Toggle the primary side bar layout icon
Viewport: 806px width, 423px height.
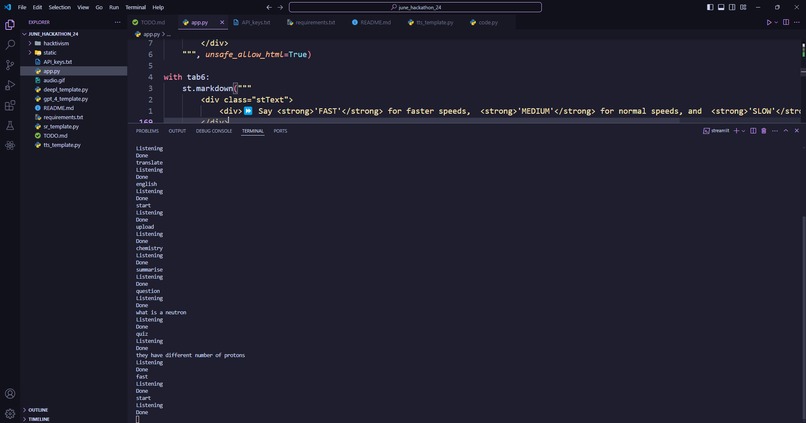click(x=710, y=7)
